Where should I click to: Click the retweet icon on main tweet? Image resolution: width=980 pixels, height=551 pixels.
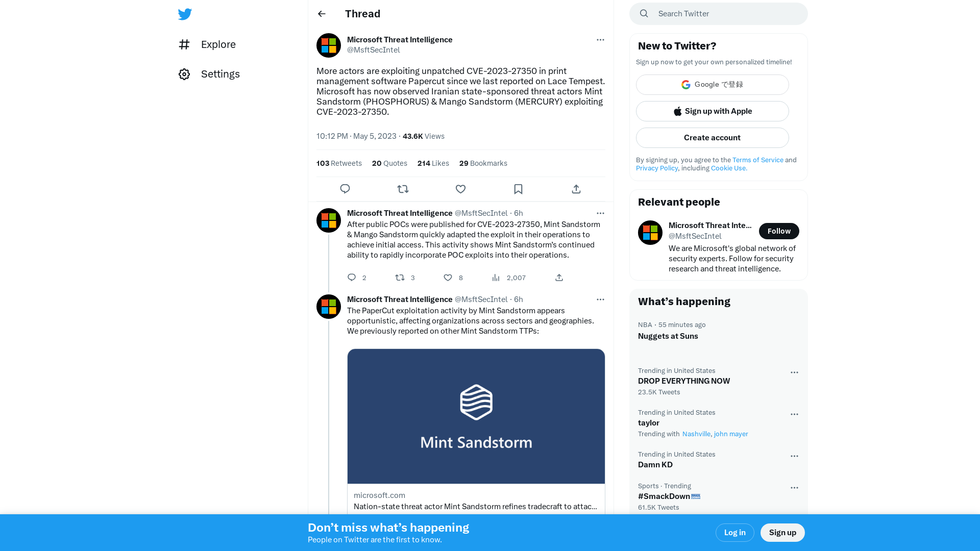403,189
